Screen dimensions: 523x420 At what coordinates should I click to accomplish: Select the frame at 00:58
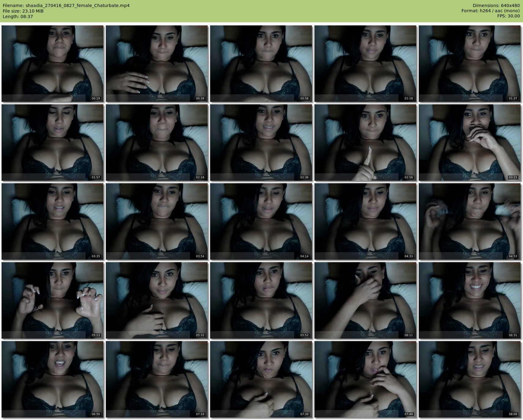261,64
